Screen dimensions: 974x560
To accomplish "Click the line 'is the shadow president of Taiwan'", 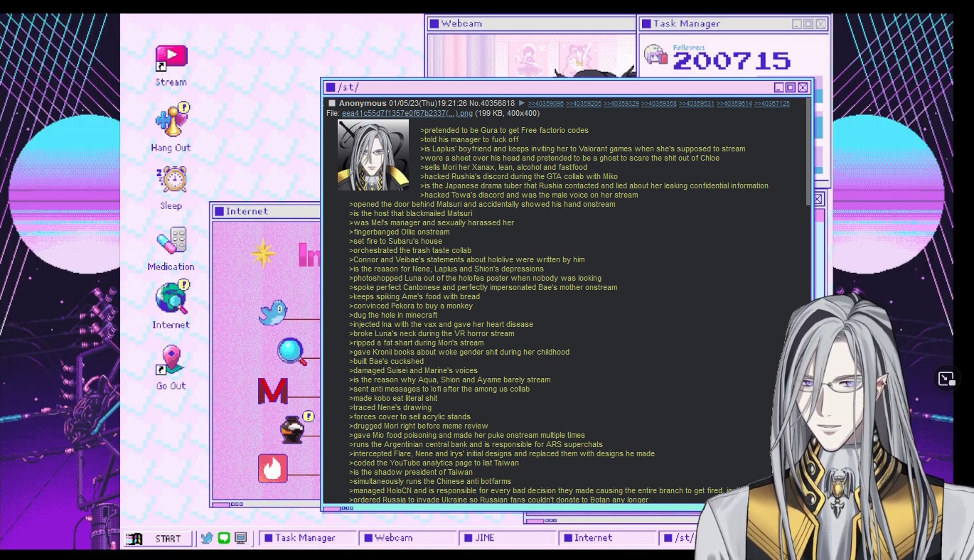I will (411, 472).
